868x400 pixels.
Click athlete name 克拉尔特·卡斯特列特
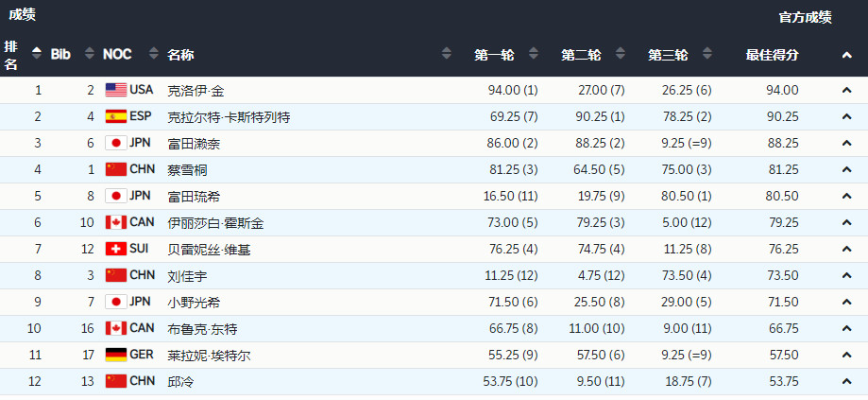point(229,117)
